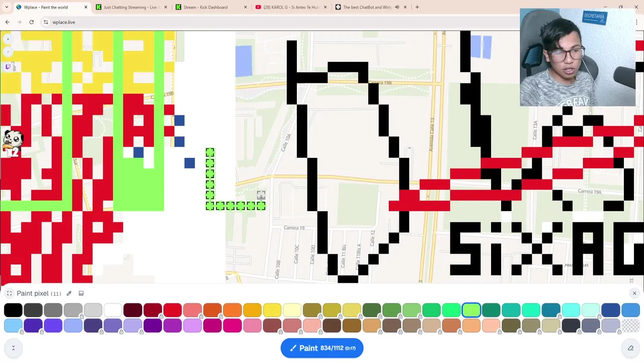Image resolution: width=644 pixels, height=362 pixels.
Task: Click the purple Twitch icon on map edge
Action: pos(8,66)
